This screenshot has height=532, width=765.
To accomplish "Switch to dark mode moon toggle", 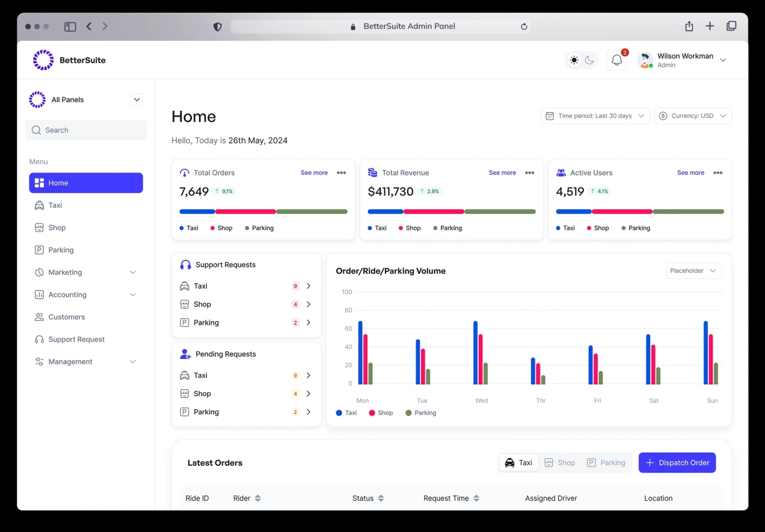I will click(589, 60).
